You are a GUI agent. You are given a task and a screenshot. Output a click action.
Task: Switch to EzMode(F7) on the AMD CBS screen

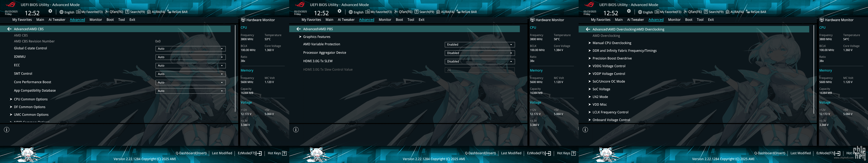(250, 153)
